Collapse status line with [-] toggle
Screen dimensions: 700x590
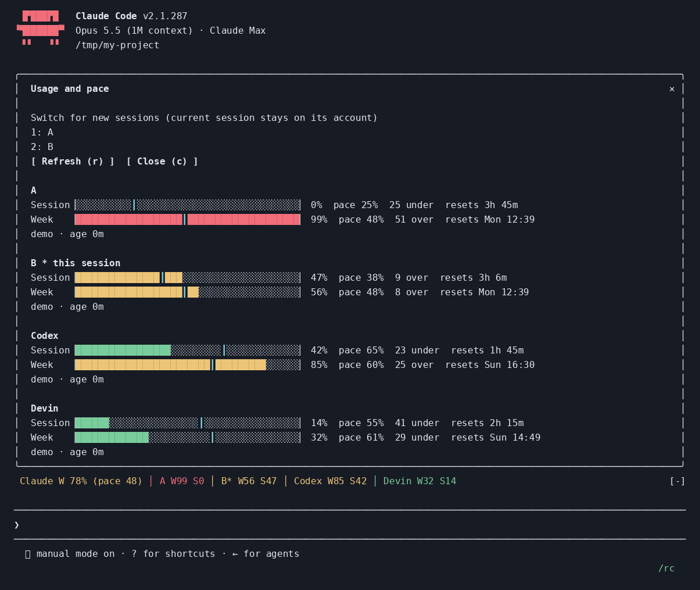677,481
